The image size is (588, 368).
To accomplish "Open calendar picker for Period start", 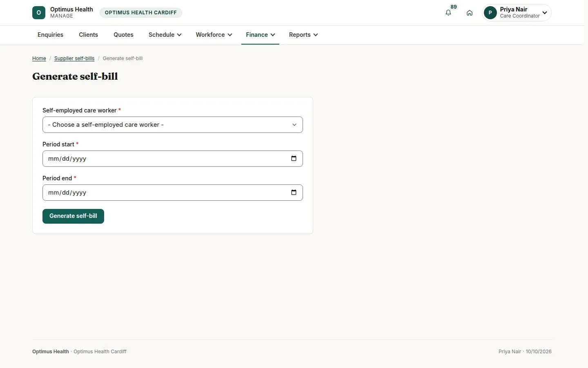I will tap(294, 159).
